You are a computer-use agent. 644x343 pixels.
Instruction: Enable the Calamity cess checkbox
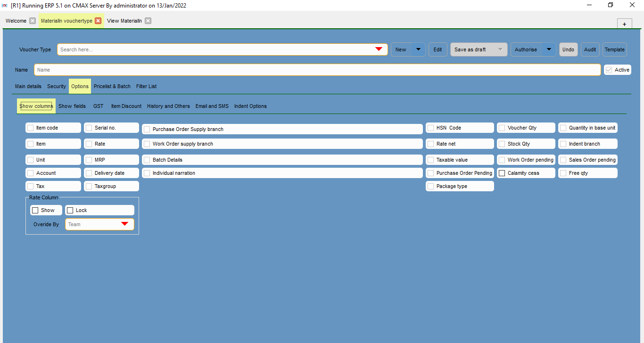tap(502, 173)
